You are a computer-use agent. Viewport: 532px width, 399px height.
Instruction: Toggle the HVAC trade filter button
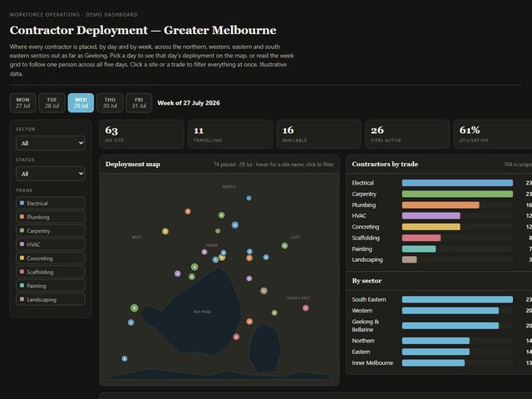tap(51, 244)
